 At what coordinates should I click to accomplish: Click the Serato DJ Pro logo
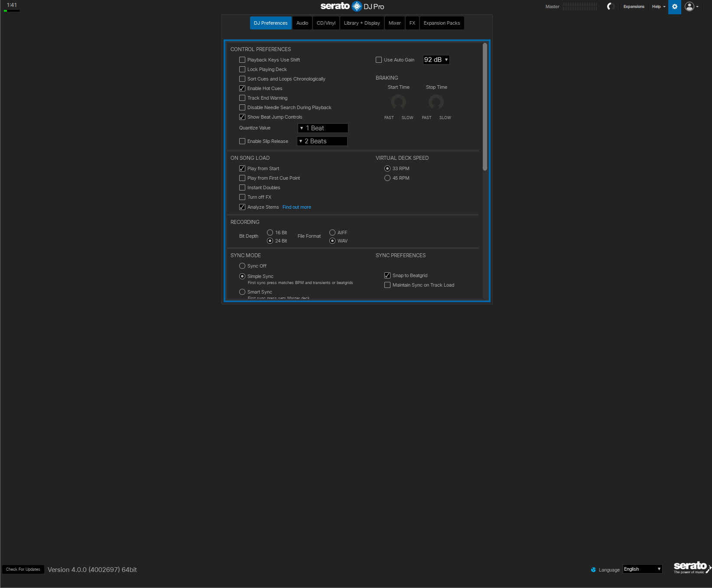(x=352, y=6)
